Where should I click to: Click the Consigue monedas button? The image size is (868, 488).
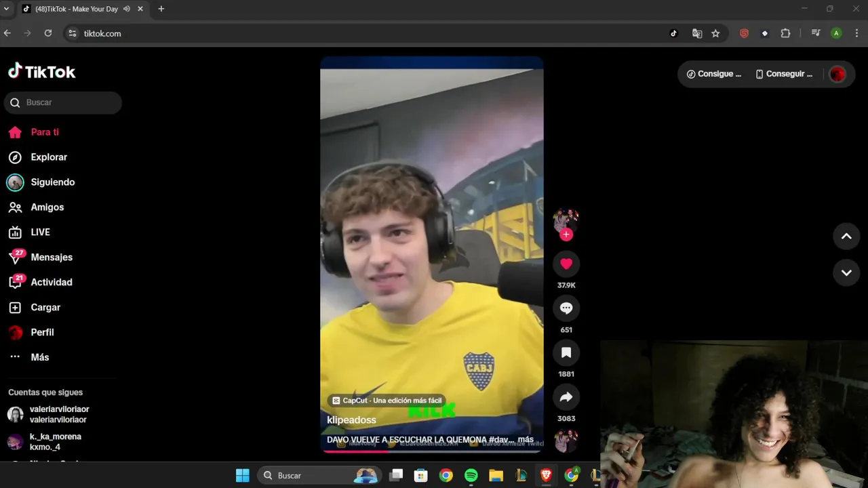[x=714, y=74]
